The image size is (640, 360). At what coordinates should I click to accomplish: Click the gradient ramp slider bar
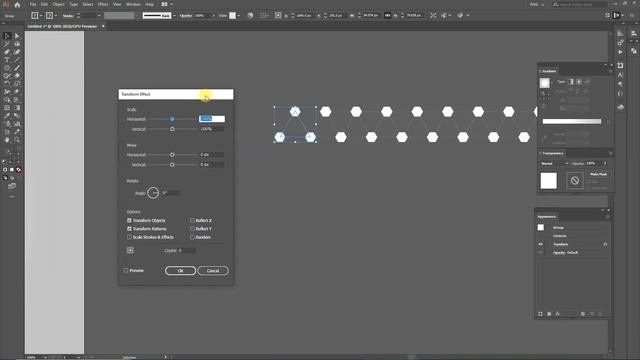571,121
